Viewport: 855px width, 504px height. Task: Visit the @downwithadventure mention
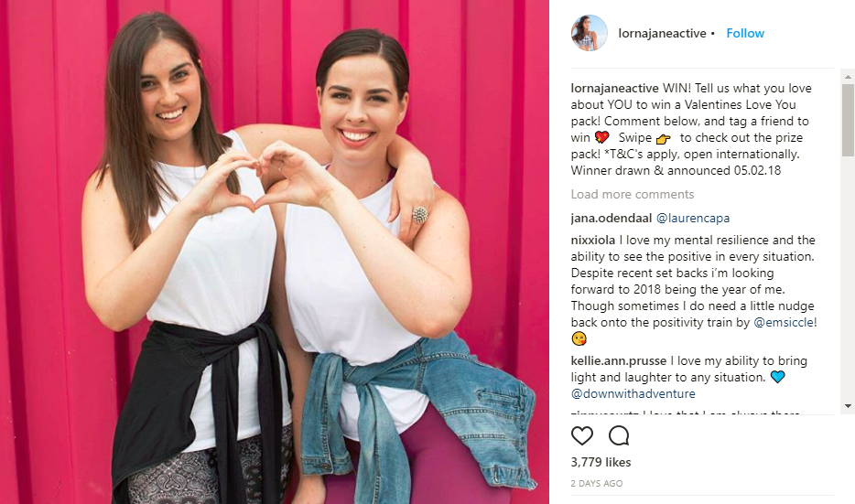(633, 393)
